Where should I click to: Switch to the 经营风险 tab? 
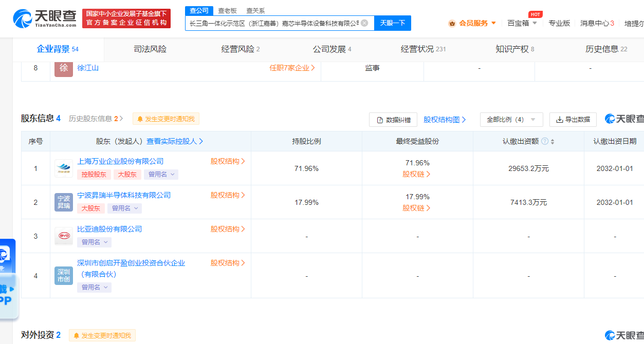[241, 49]
